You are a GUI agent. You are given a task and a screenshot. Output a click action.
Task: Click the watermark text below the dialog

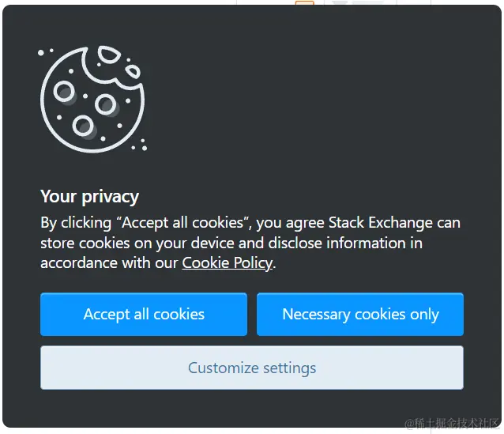tap(453, 425)
